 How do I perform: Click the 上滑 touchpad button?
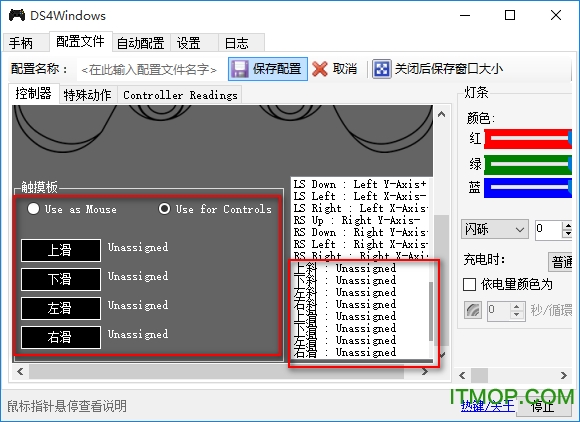point(61,250)
